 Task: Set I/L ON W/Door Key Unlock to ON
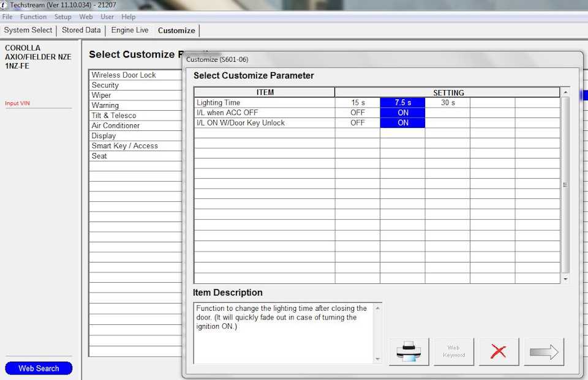point(403,122)
